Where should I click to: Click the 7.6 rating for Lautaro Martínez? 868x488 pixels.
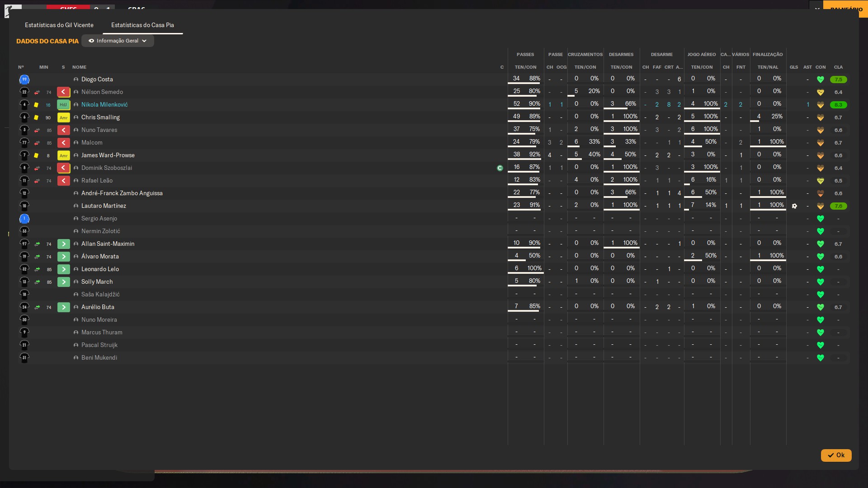click(x=838, y=206)
